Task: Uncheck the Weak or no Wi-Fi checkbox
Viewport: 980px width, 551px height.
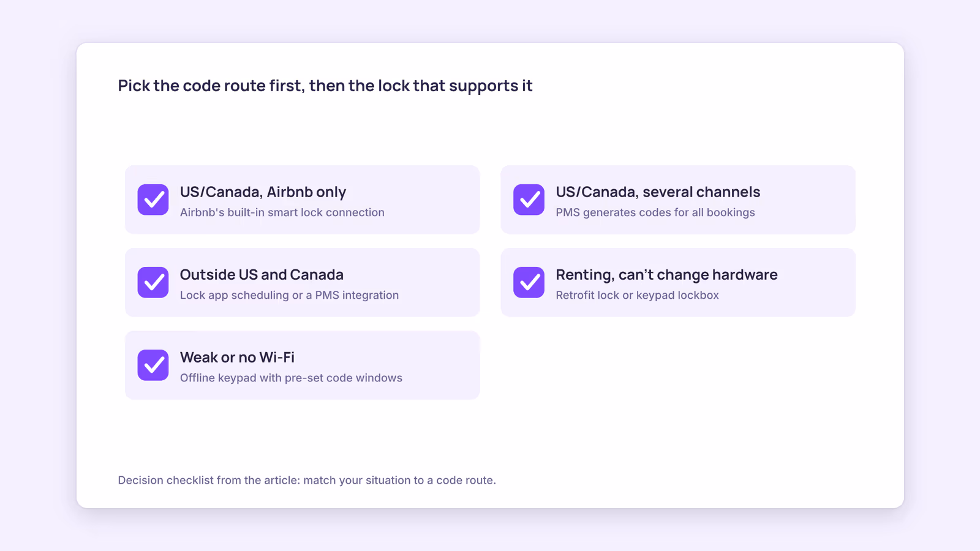Action: [x=153, y=365]
